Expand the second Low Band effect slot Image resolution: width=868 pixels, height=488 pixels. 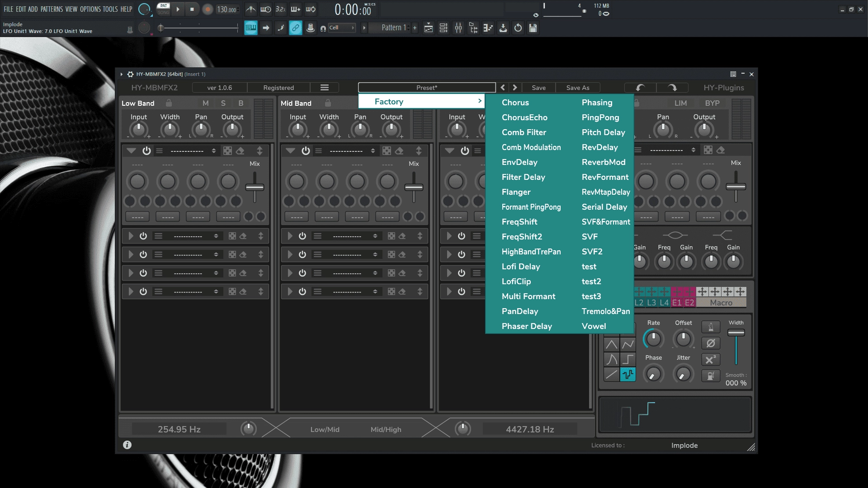pyautogui.click(x=131, y=236)
